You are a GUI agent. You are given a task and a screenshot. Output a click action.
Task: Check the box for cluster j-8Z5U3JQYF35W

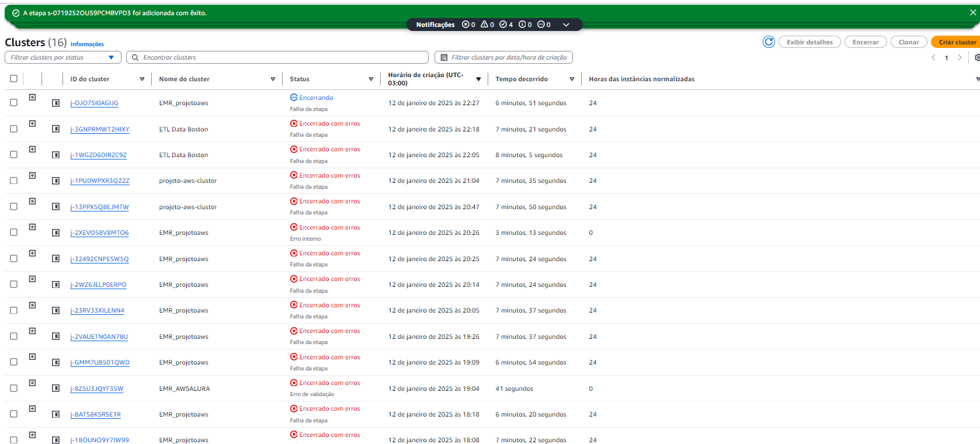pos(13,388)
